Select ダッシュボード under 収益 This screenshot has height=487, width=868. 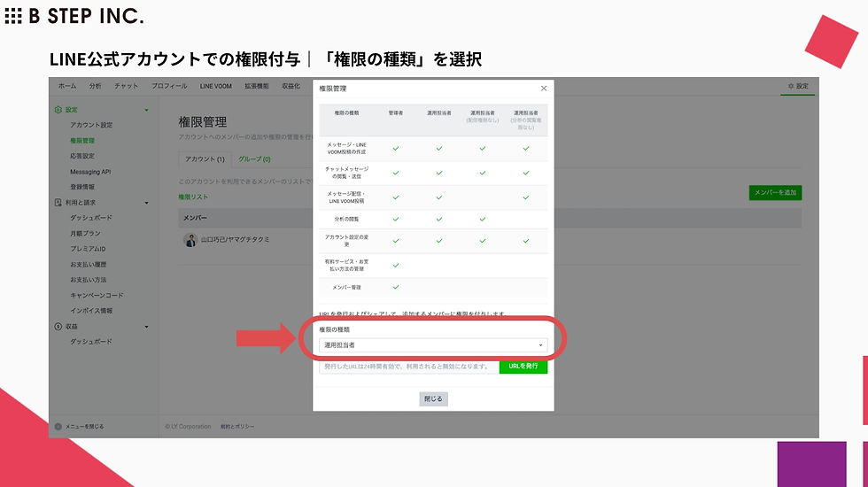point(90,342)
